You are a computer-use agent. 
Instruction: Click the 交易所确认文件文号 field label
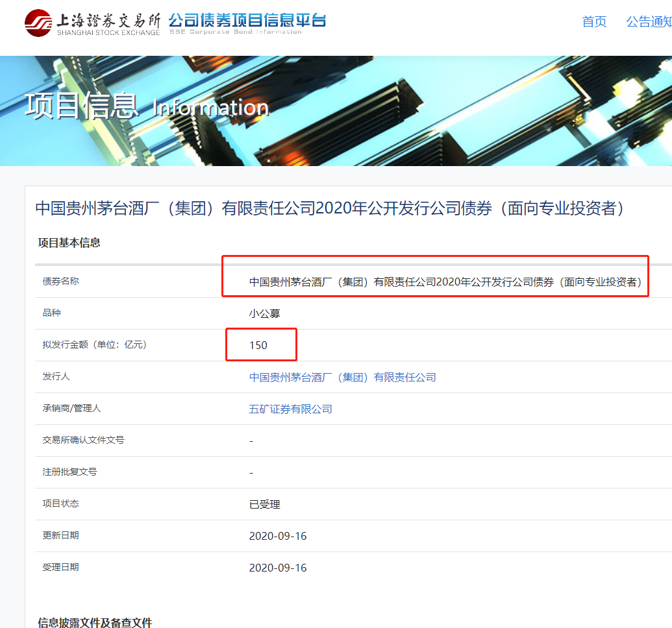[x=83, y=440]
